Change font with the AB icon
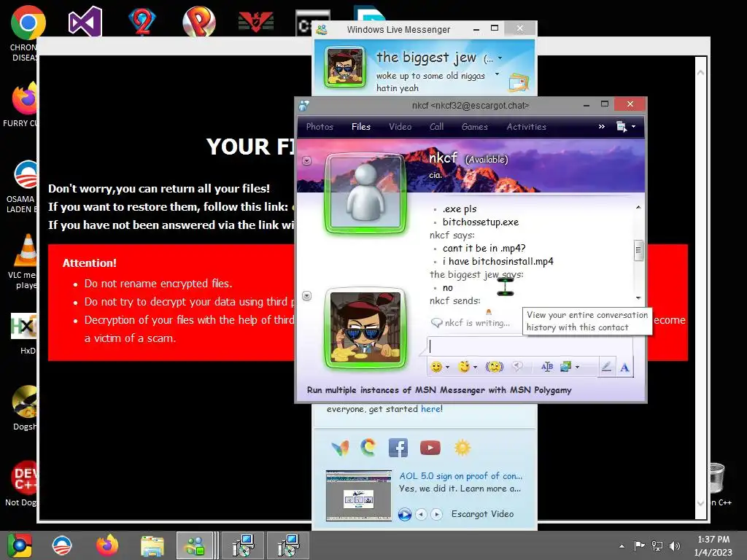 click(x=547, y=366)
